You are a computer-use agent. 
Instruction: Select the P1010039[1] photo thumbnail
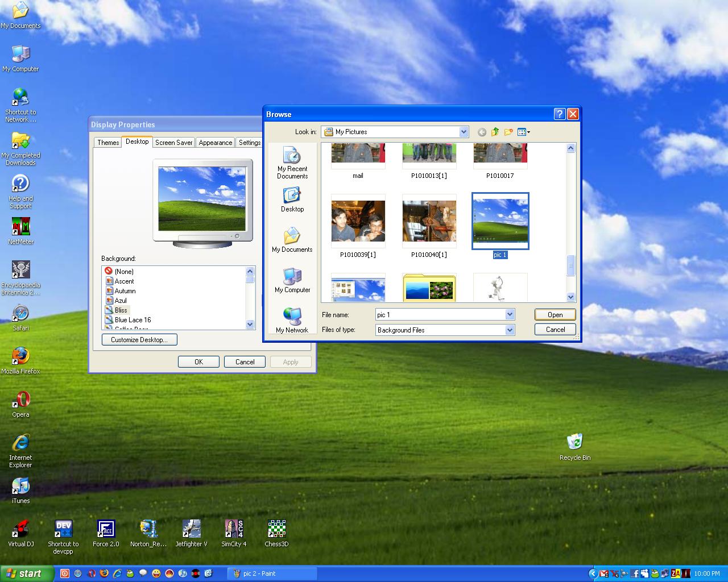(358, 222)
